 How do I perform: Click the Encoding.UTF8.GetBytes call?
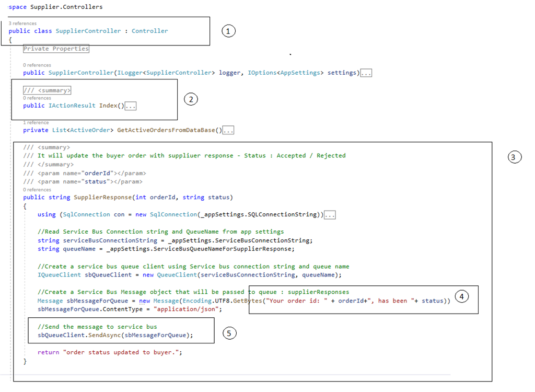(x=222, y=301)
